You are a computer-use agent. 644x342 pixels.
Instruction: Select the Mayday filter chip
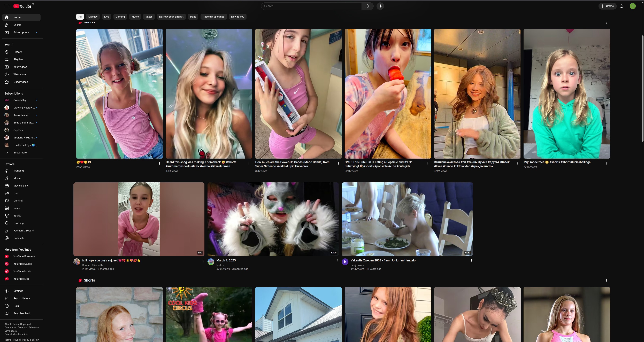pyautogui.click(x=93, y=17)
